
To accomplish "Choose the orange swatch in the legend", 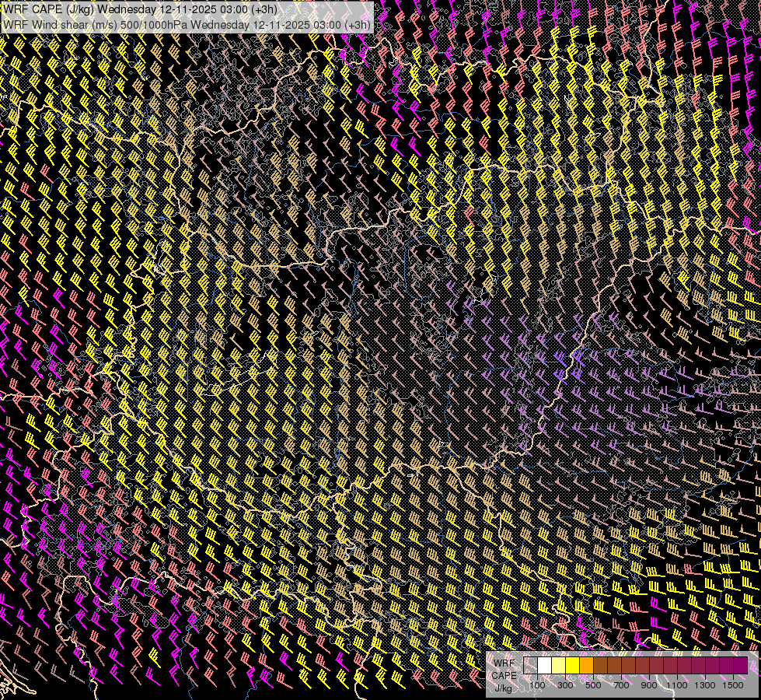I will point(587,666).
